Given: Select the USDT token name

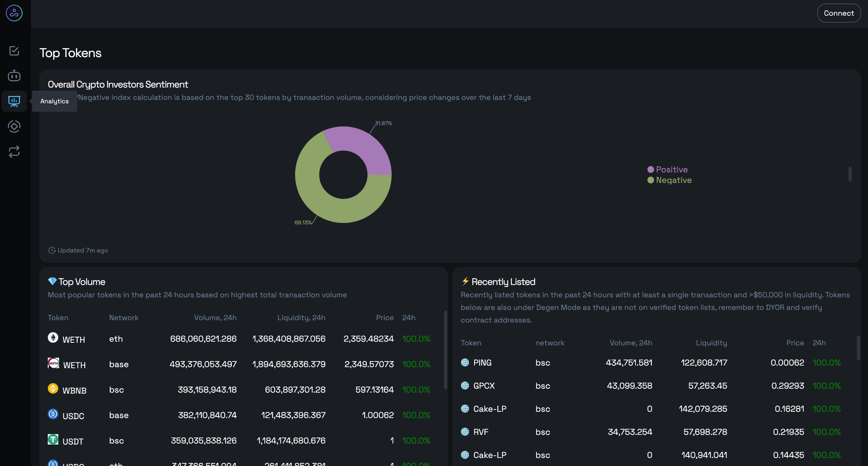Looking at the screenshot, I should pyautogui.click(x=73, y=442).
